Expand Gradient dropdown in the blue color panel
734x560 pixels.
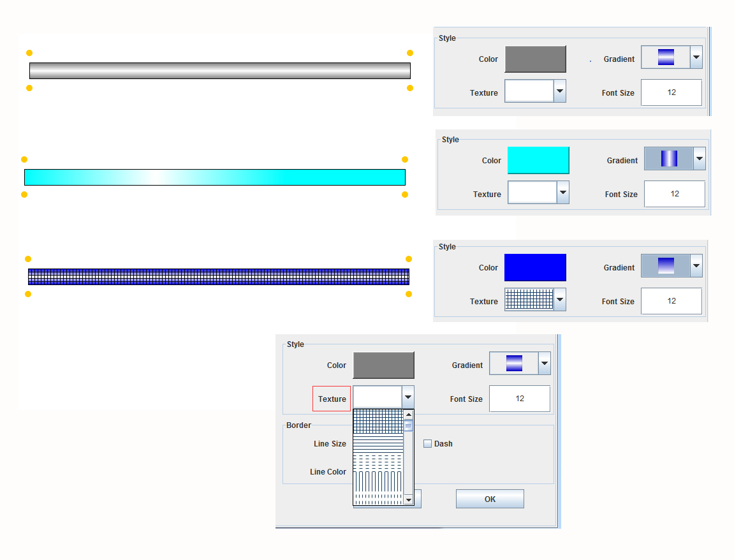click(696, 266)
